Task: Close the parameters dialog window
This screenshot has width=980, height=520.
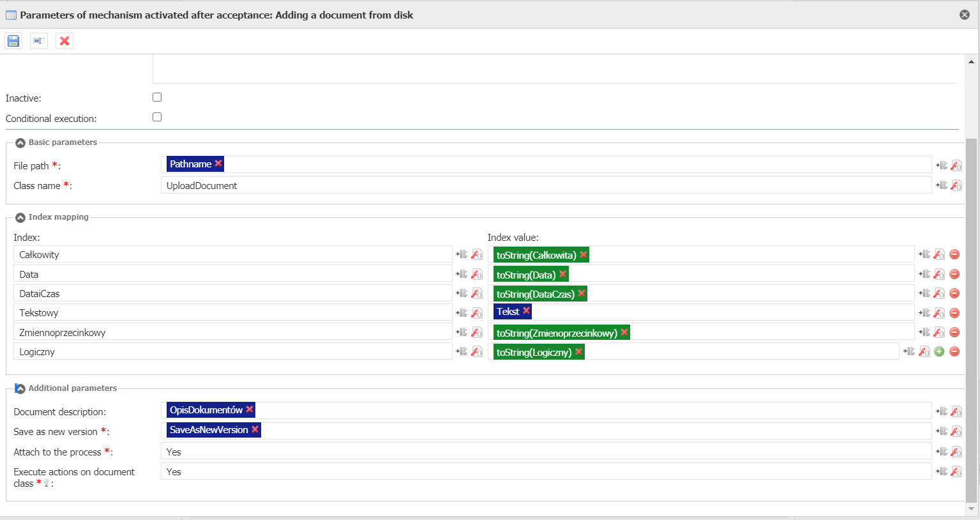Action: pos(965,15)
